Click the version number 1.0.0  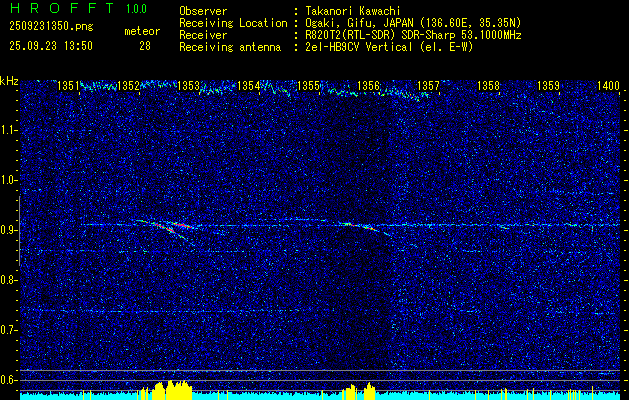(x=136, y=8)
